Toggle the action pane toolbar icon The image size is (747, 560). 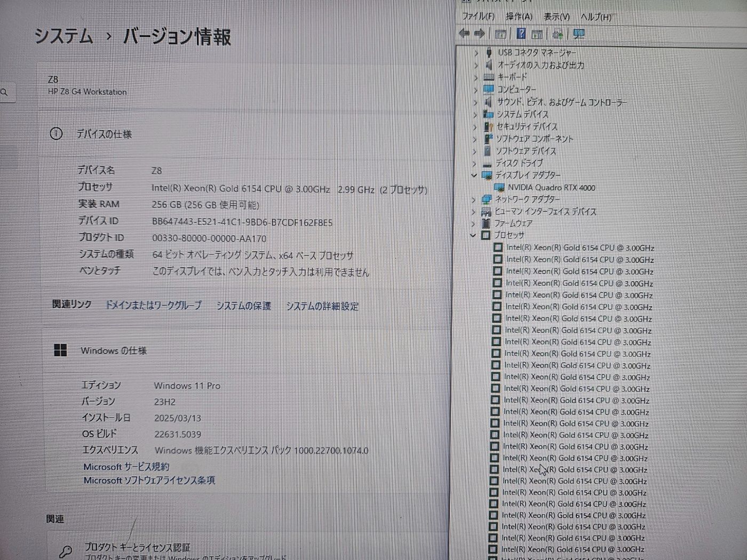(x=537, y=34)
